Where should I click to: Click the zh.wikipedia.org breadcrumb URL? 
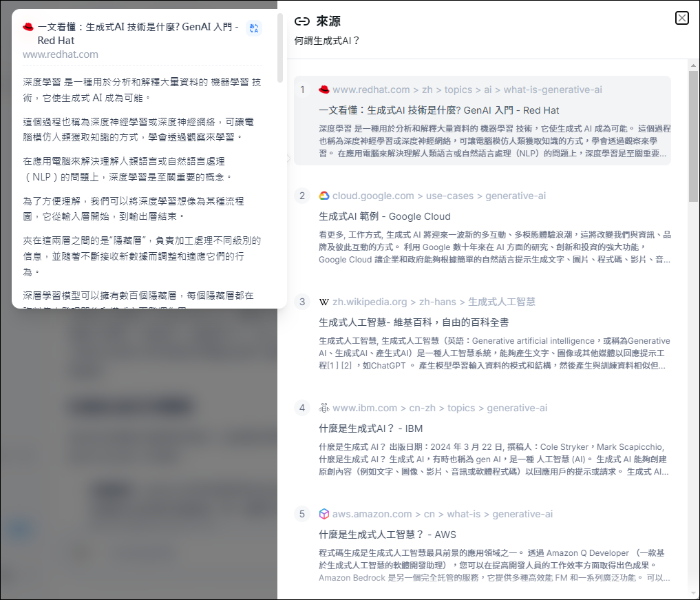pyautogui.click(x=434, y=302)
